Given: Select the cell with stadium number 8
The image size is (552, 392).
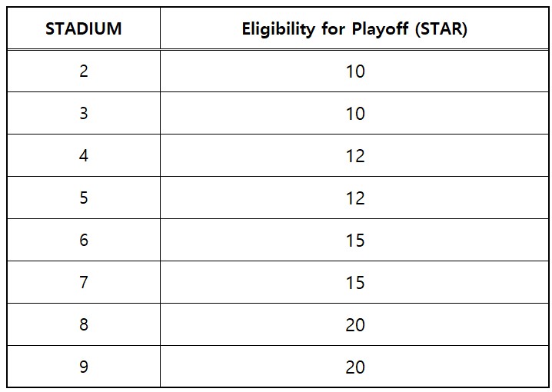Looking at the screenshot, I should tap(84, 324).
